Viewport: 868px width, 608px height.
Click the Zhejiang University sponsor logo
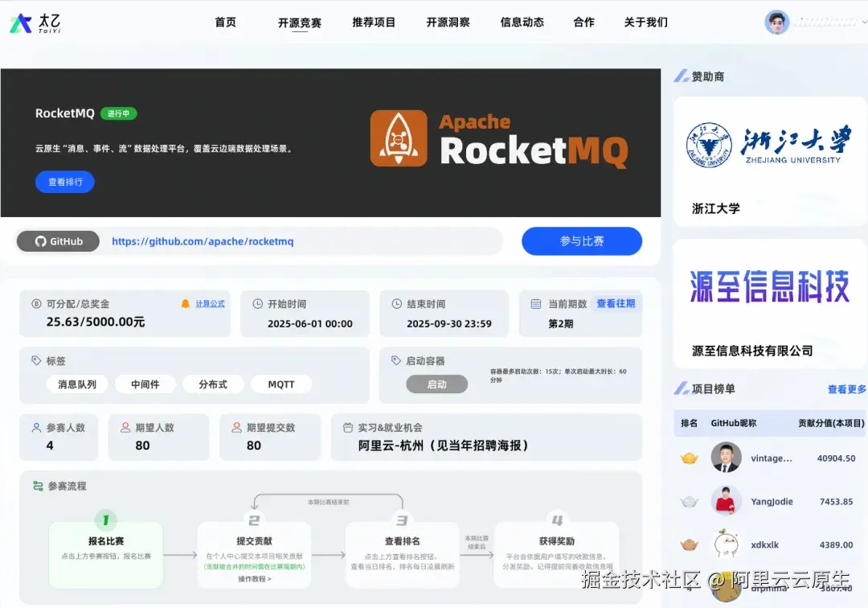point(768,145)
